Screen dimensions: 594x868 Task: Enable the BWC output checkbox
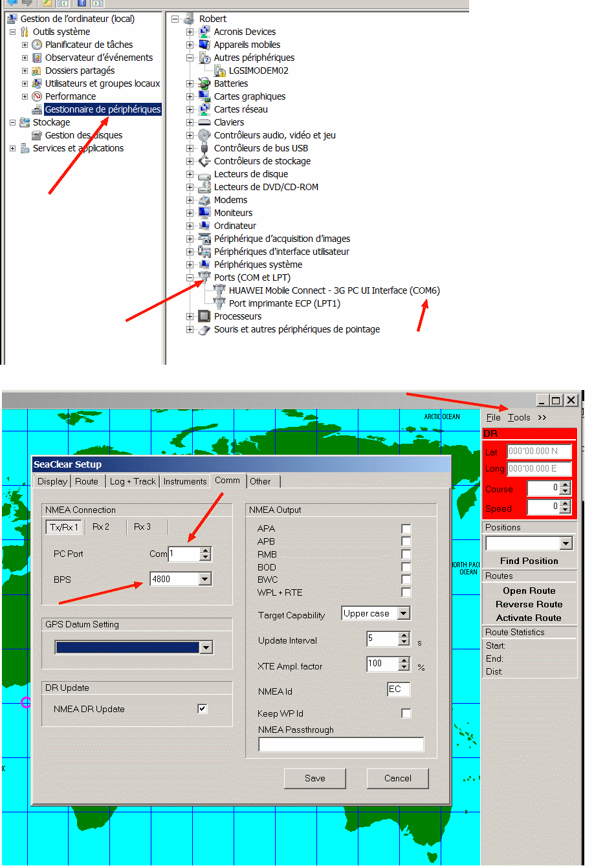tap(406, 580)
